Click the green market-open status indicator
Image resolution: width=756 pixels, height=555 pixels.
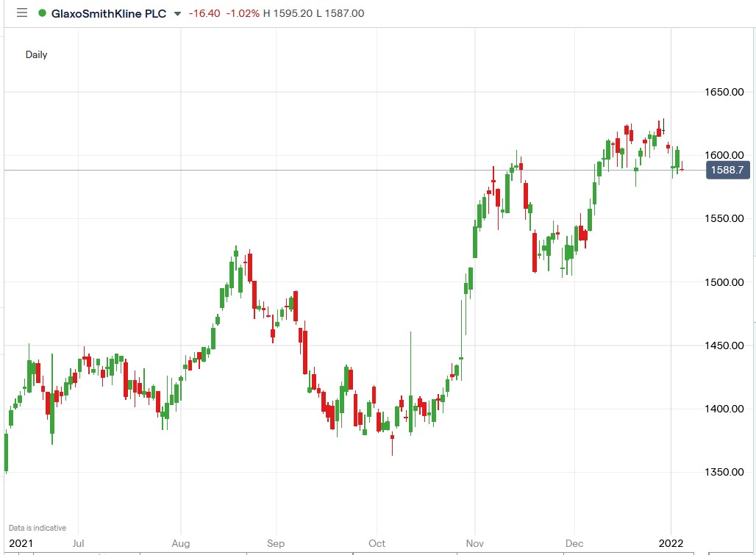pos(43,13)
